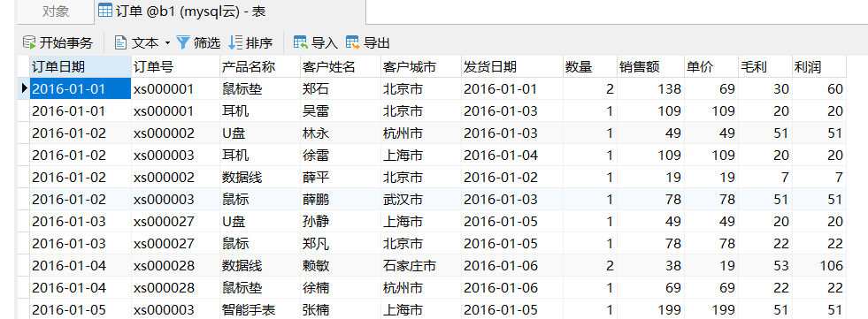Click the 数量 column header
Viewport: 868px width, 319px height.
tap(590, 67)
